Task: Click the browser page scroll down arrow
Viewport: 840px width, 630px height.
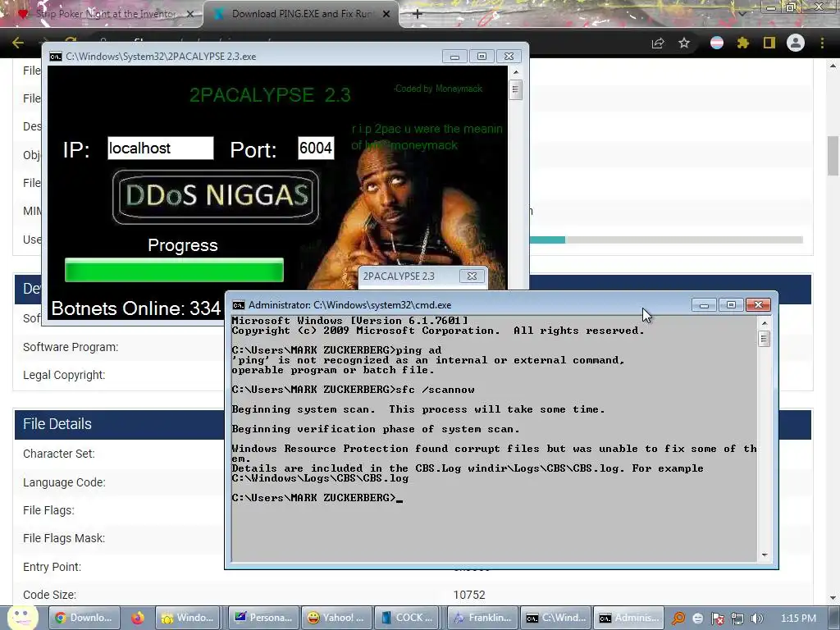Action: click(x=833, y=598)
